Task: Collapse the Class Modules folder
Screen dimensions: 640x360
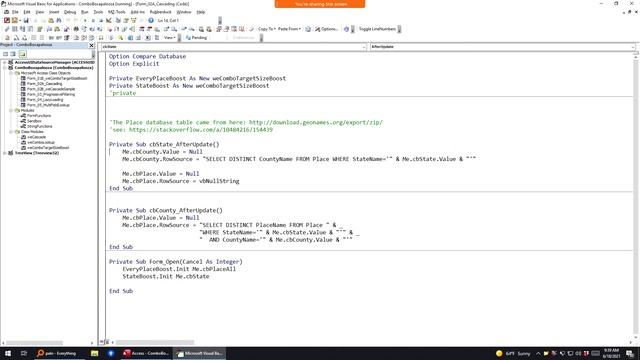Action: coord(11,132)
